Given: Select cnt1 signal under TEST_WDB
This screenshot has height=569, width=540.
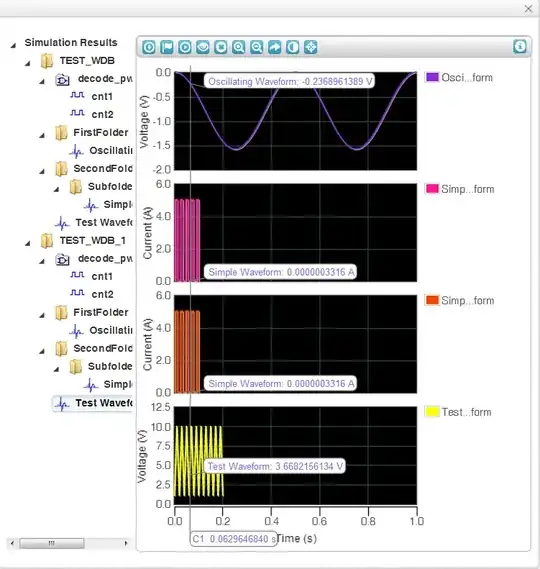Looking at the screenshot, I should tap(102, 97).
